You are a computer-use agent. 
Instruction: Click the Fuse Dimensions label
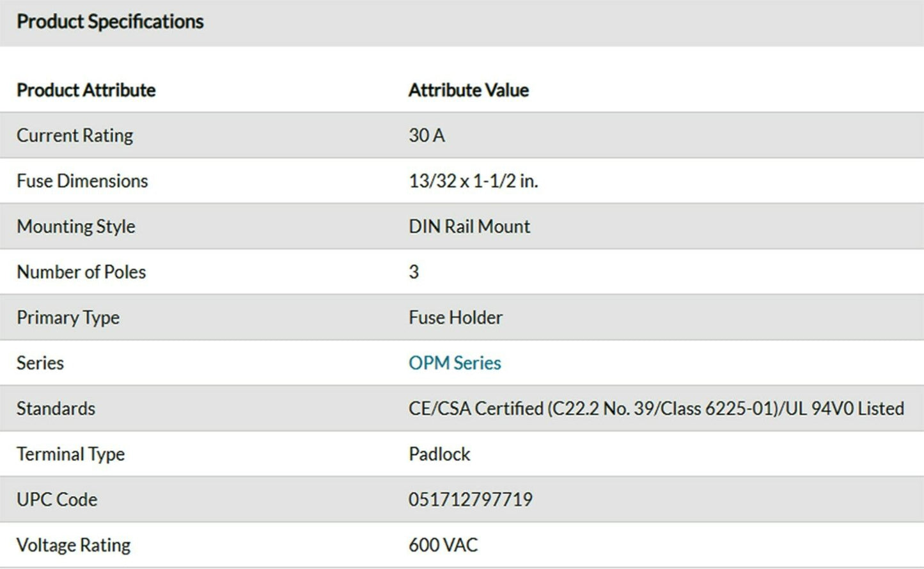tap(82, 181)
